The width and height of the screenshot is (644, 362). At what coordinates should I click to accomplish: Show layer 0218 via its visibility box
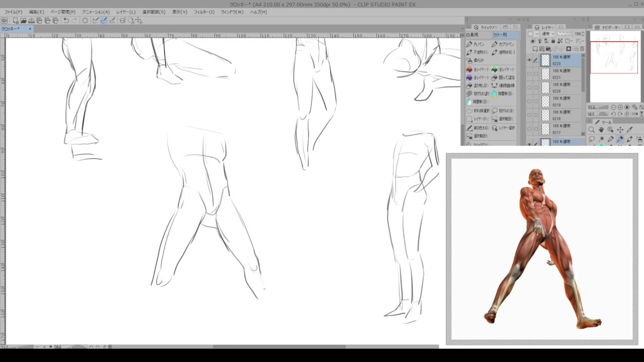click(x=529, y=115)
